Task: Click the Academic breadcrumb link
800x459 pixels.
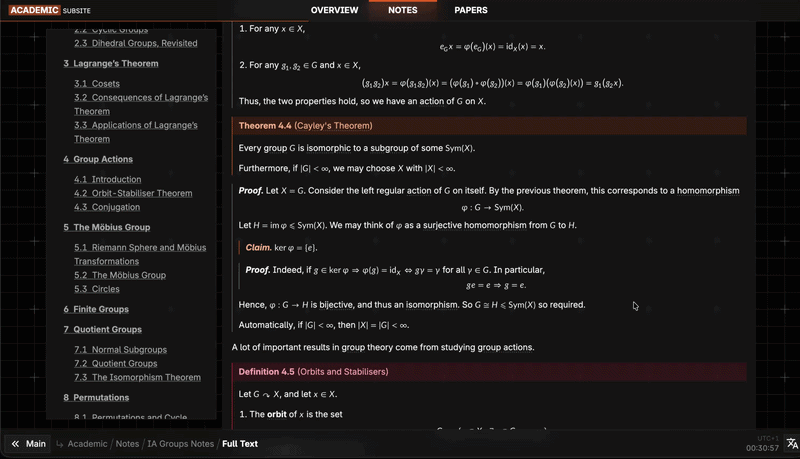Action: click(x=87, y=444)
